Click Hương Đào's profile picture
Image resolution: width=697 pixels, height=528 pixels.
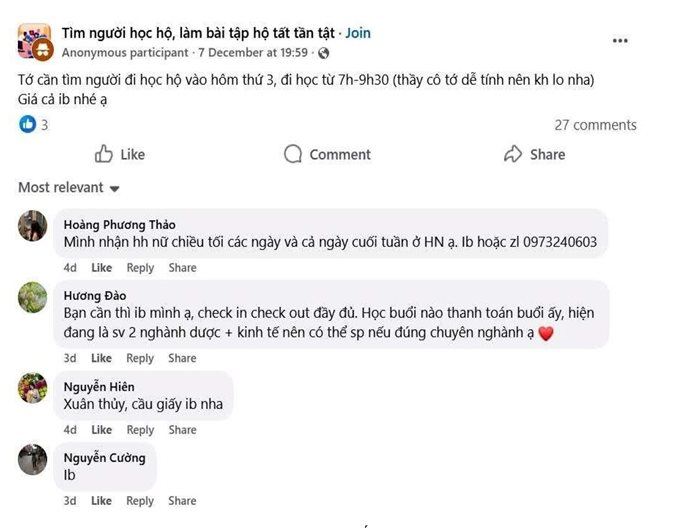(33, 297)
